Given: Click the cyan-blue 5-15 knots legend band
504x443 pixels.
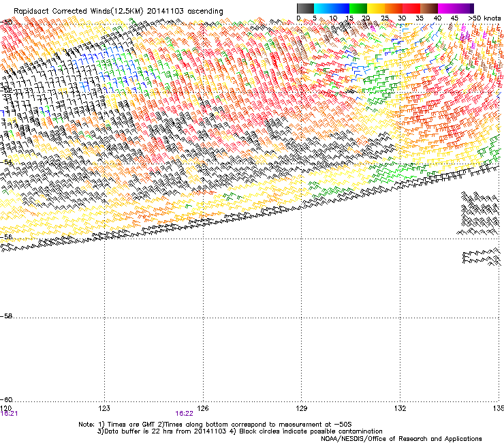Looking at the screenshot, I should tap(332, 8).
